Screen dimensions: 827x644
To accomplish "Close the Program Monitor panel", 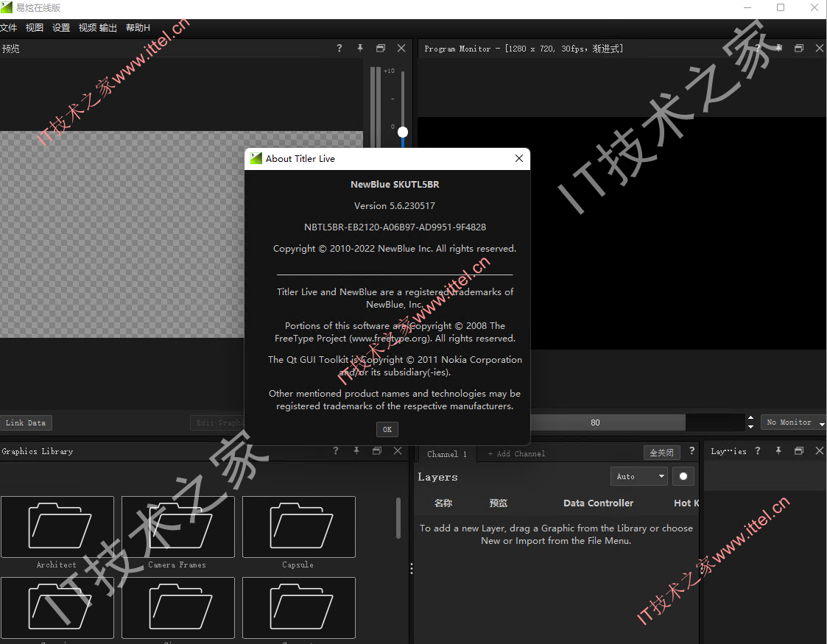I will (x=820, y=48).
